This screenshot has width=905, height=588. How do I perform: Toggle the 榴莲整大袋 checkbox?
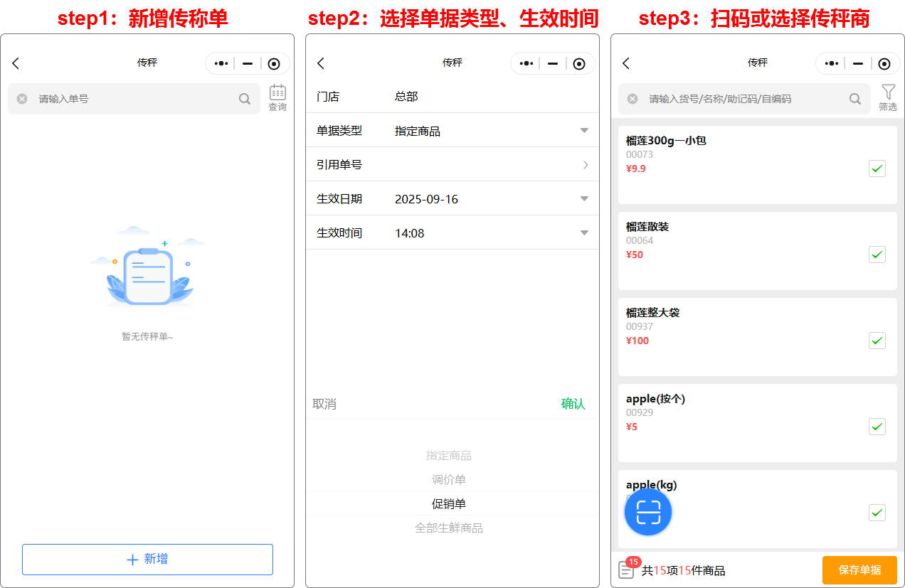pos(877,341)
